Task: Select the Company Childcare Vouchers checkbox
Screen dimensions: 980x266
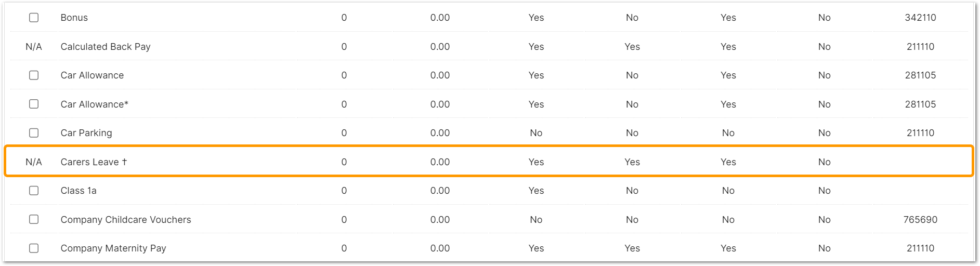Action: pyautogui.click(x=34, y=219)
